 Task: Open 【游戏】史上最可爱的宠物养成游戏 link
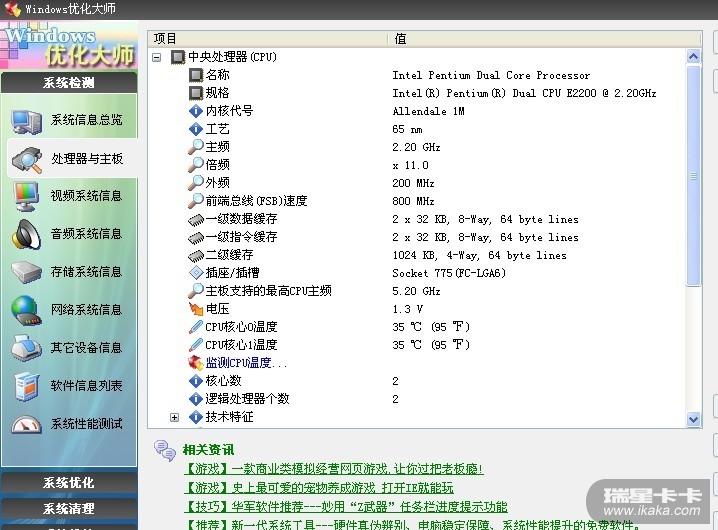[x=319, y=488]
